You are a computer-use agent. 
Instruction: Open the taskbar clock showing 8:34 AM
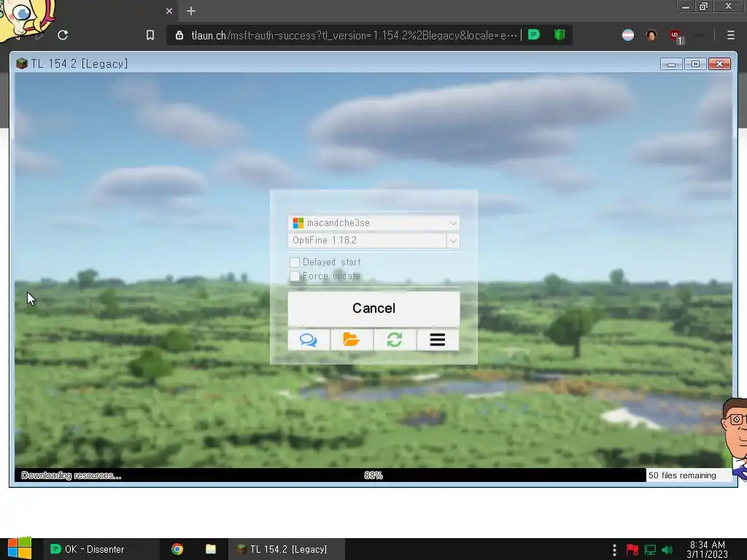click(708, 549)
